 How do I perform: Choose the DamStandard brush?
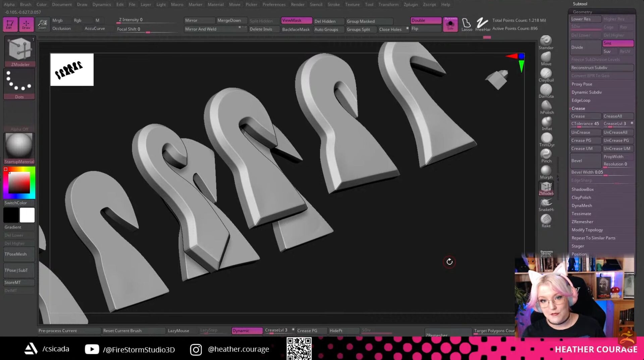click(x=546, y=91)
